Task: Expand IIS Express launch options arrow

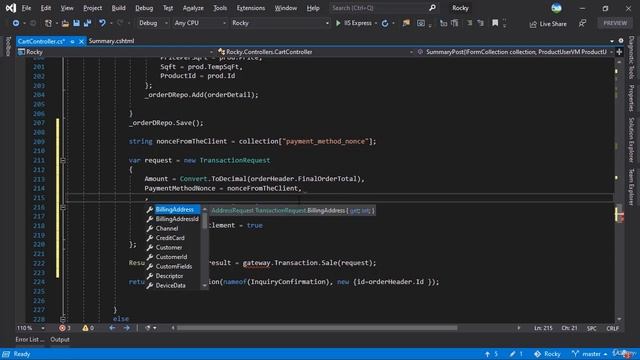Action: click(376, 23)
